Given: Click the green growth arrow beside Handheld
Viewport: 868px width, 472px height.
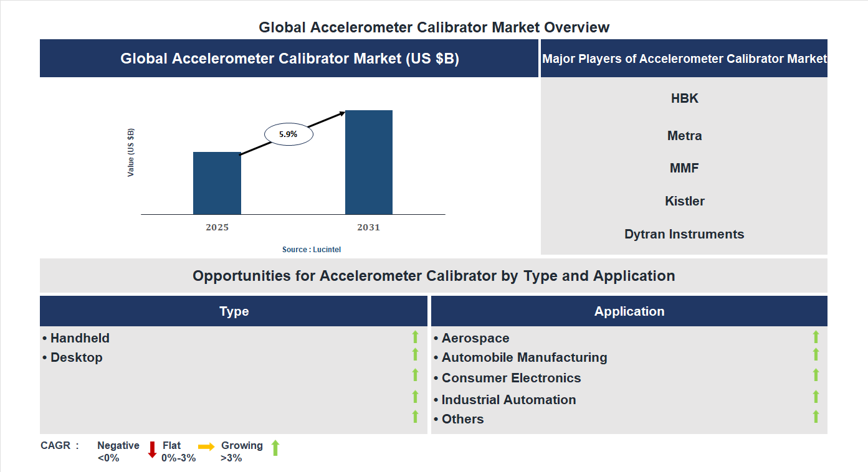Looking at the screenshot, I should coord(416,337).
